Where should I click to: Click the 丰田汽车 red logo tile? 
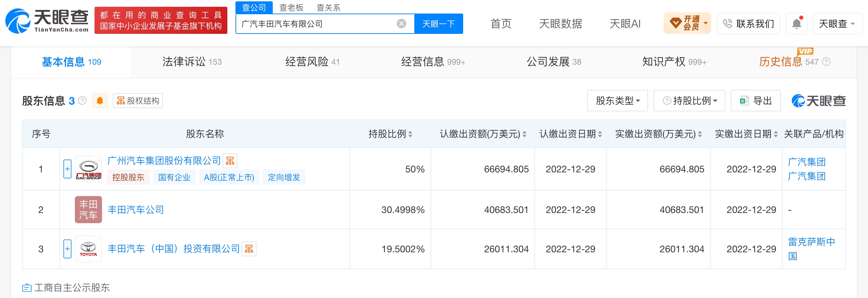88,210
